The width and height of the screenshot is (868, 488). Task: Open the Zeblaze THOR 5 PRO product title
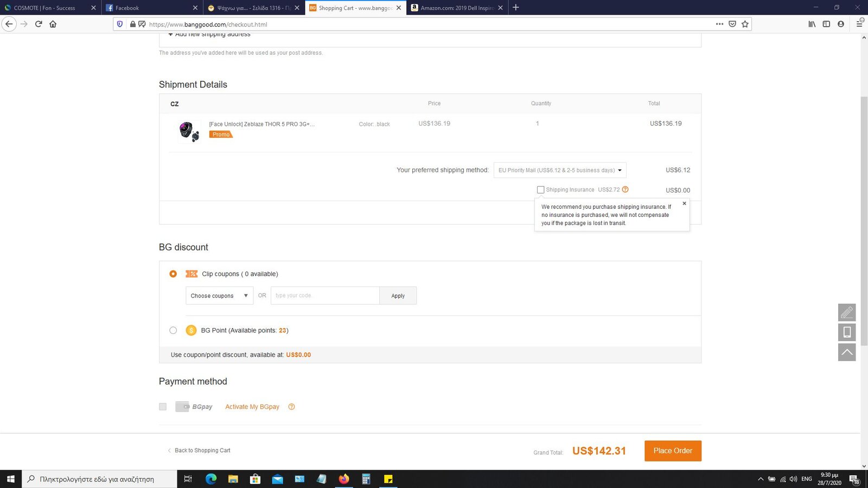[x=262, y=124]
